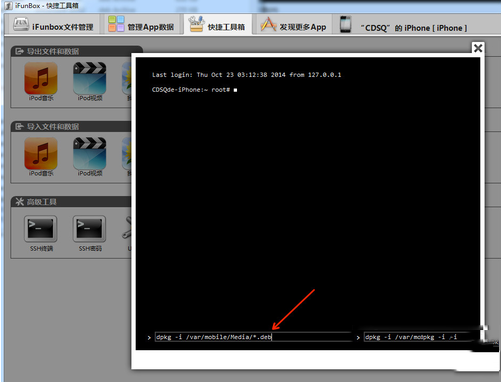Click the colored app-grid icon of 管理App数据
Viewport: 501px width, 382px height.
(116, 24)
